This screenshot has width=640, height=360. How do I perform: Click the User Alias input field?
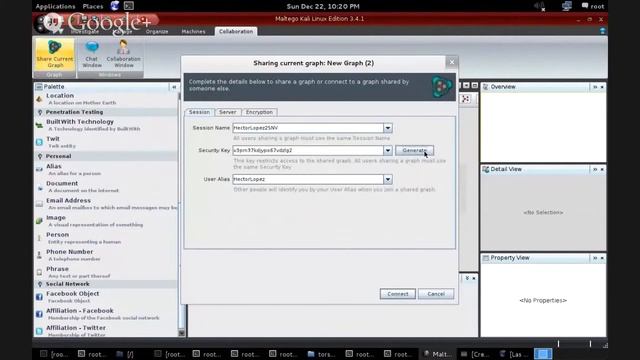click(x=308, y=179)
